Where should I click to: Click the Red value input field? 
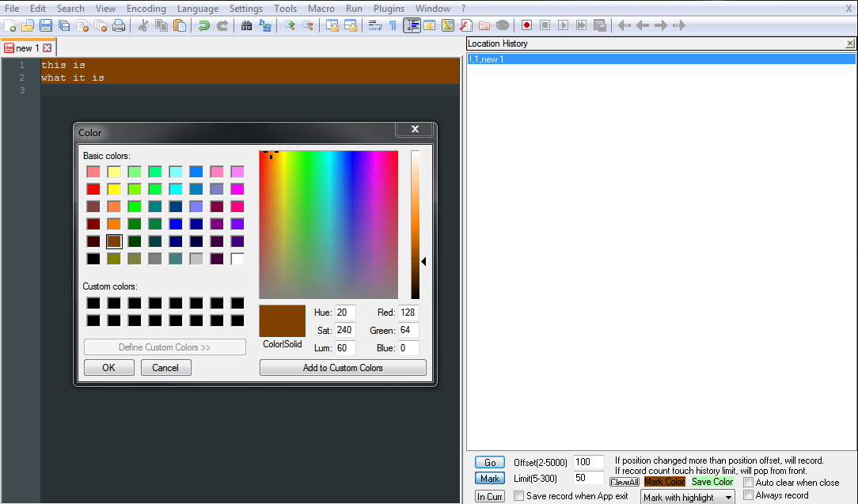point(408,313)
